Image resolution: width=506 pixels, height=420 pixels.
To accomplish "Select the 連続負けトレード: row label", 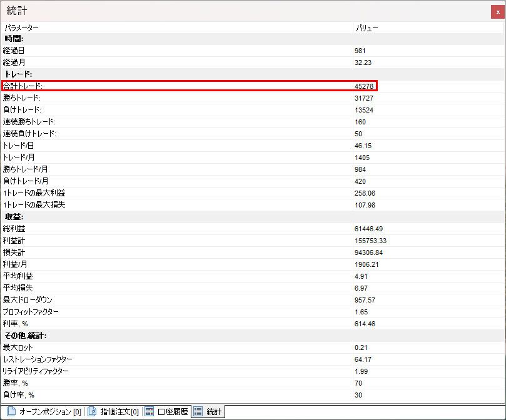I will (x=29, y=134).
